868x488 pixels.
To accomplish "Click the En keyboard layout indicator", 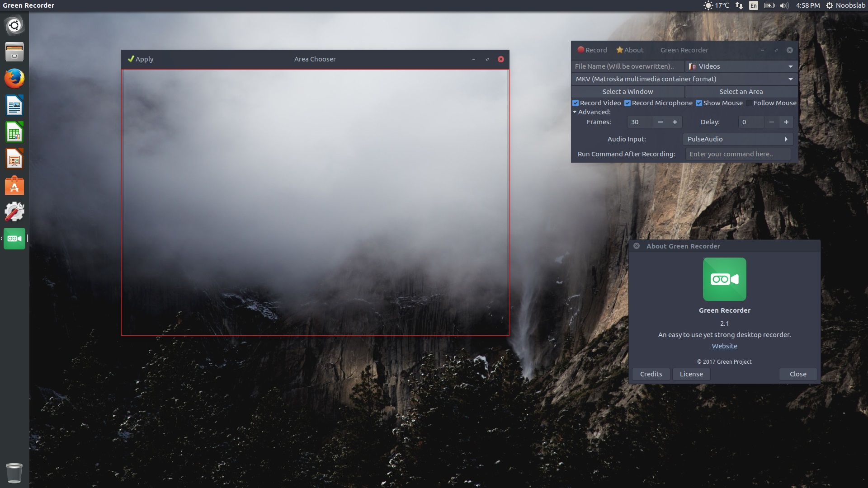I will click(753, 5).
